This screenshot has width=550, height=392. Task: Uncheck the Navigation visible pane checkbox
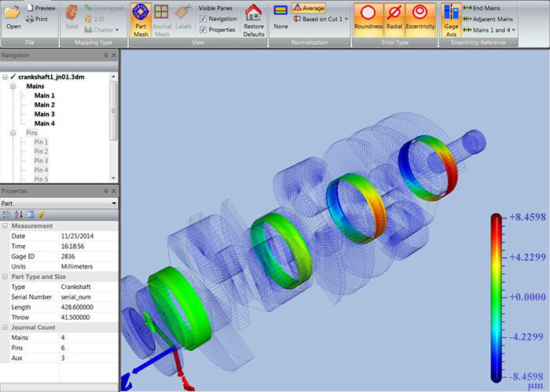click(x=203, y=18)
